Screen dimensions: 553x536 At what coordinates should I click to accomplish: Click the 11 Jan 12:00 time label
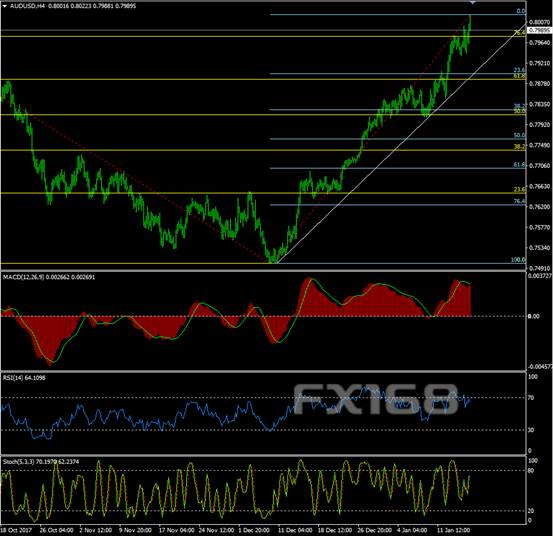[x=453, y=530]
